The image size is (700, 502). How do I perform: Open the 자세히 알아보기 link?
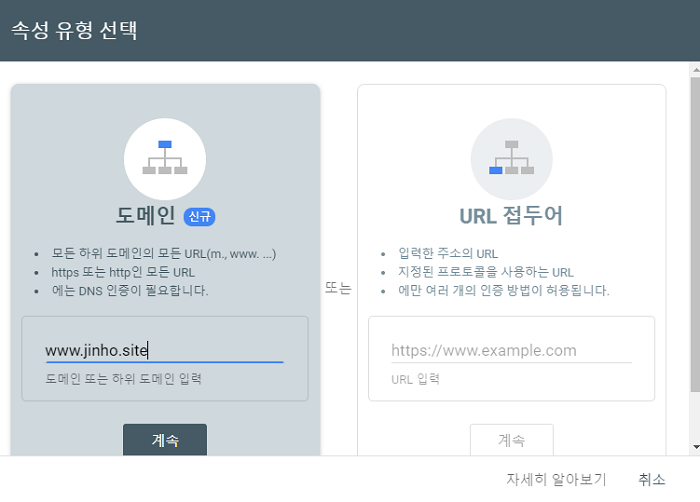tap(556, 479)
